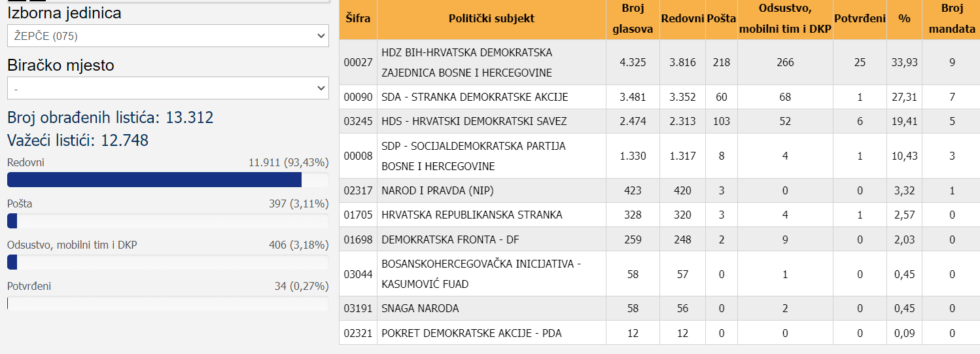Click the % column header
This screenshot has height=354, width=980.
click(x=904, y=18)
